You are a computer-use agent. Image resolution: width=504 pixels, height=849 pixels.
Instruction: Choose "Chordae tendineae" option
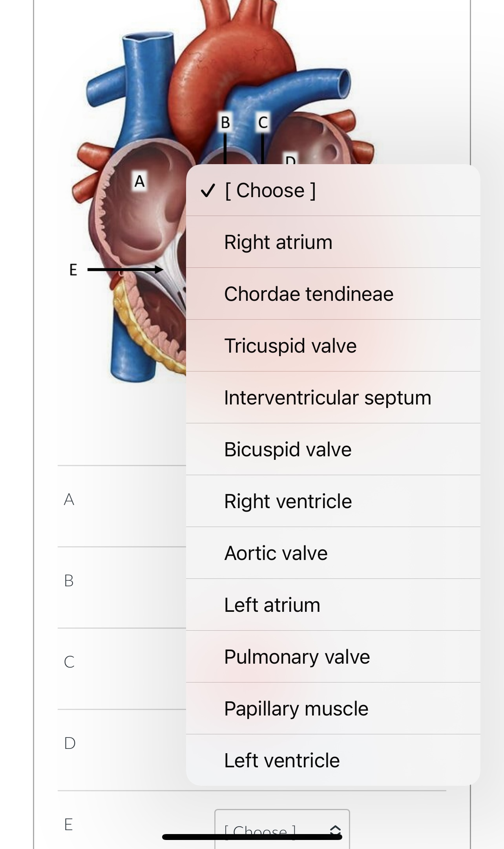(x=309, y=293)
